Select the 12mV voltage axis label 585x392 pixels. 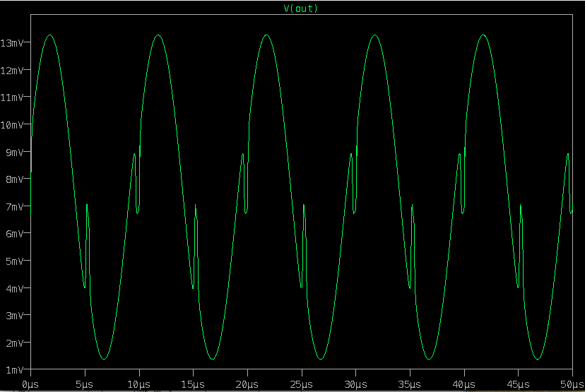12,71
